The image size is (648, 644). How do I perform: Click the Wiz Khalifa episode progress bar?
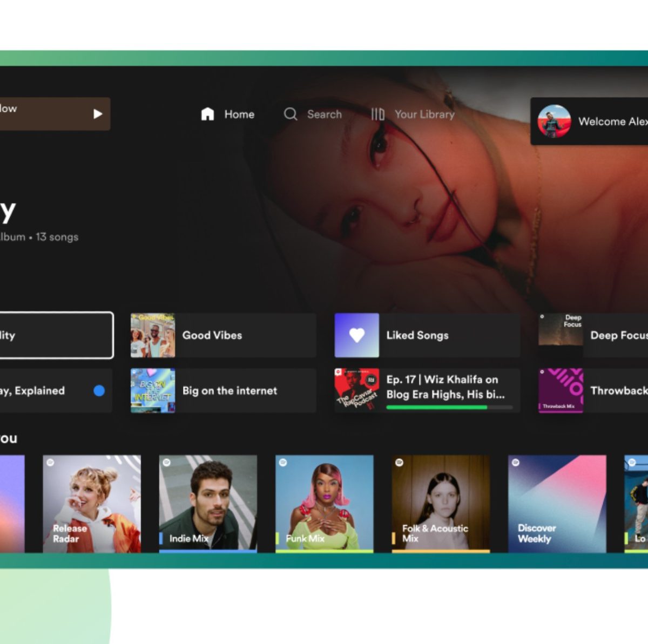(x=449, y=408)
